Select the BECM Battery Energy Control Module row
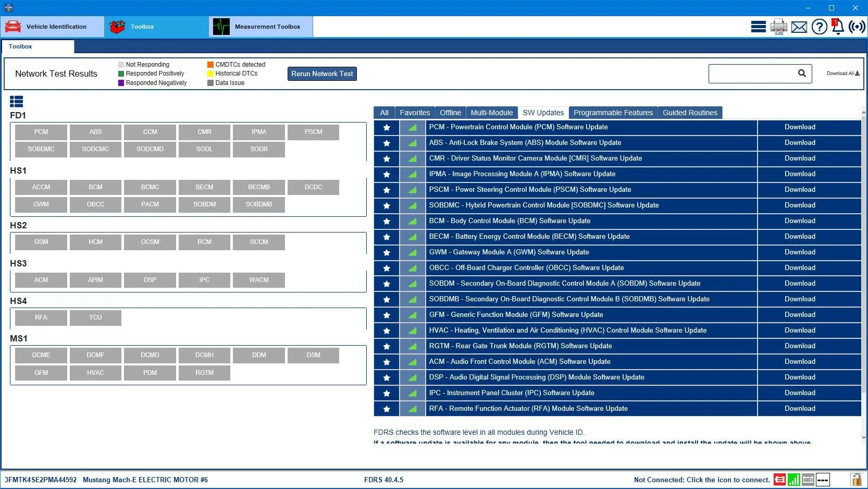The height and width of the screenshot is (489, 868). point(591,237)
